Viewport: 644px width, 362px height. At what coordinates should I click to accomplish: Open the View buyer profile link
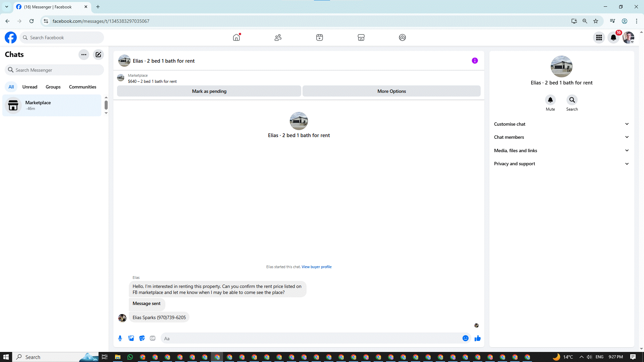pyautogui.click(x=317, y=267)
